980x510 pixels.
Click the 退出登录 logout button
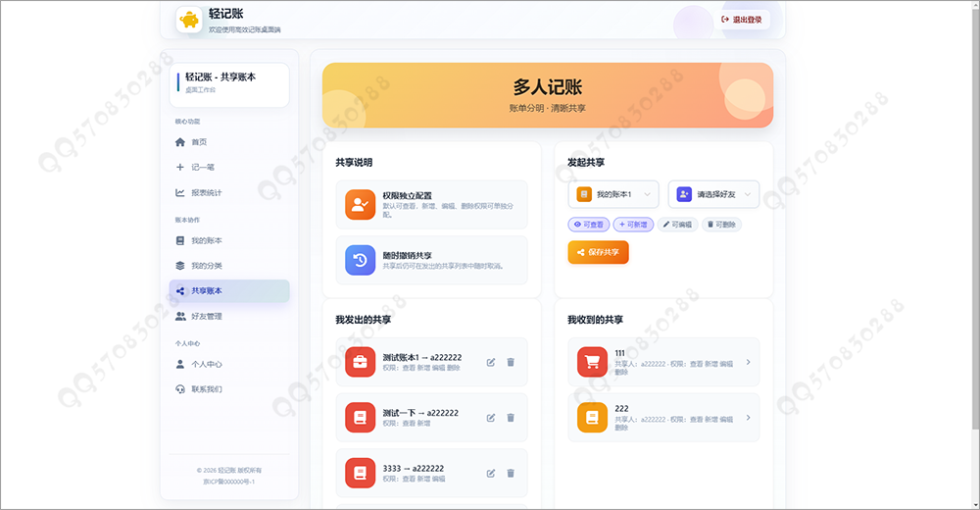[x=742, y=20]
